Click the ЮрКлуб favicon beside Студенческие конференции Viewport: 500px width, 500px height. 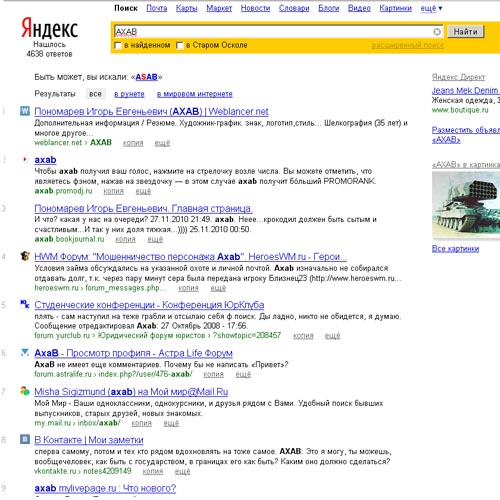(25, 304)
